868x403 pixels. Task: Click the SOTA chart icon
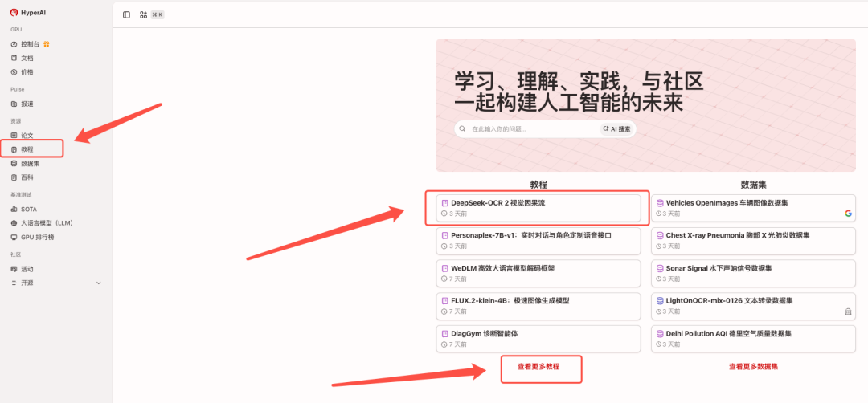14,210
